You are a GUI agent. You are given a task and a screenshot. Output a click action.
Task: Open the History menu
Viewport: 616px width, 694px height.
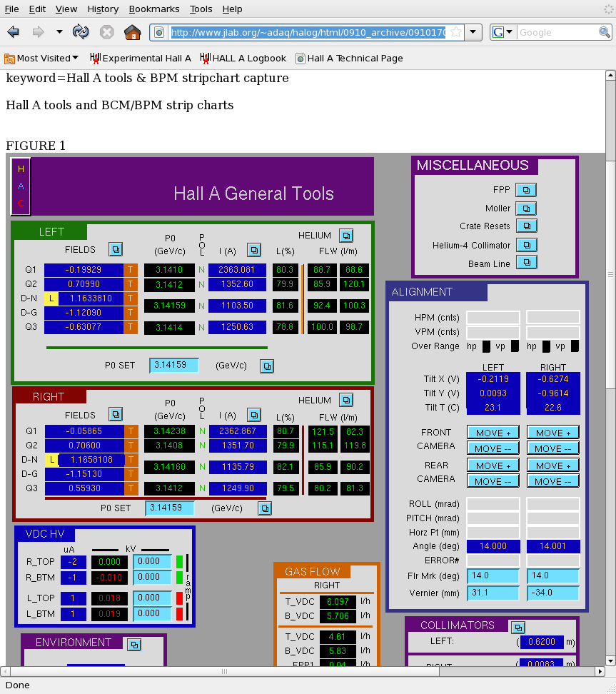point(103,9)
